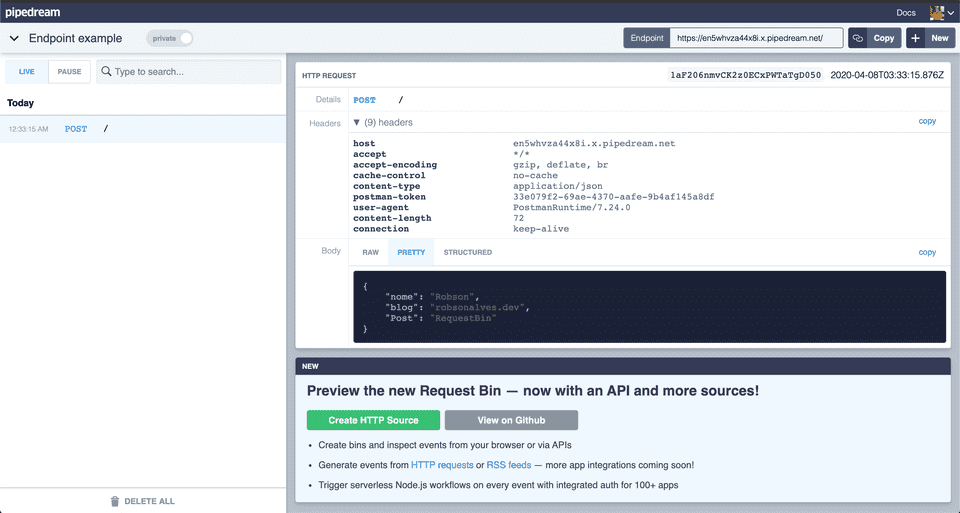Click the application/json header value
The image size is (960, 513).
558,186
